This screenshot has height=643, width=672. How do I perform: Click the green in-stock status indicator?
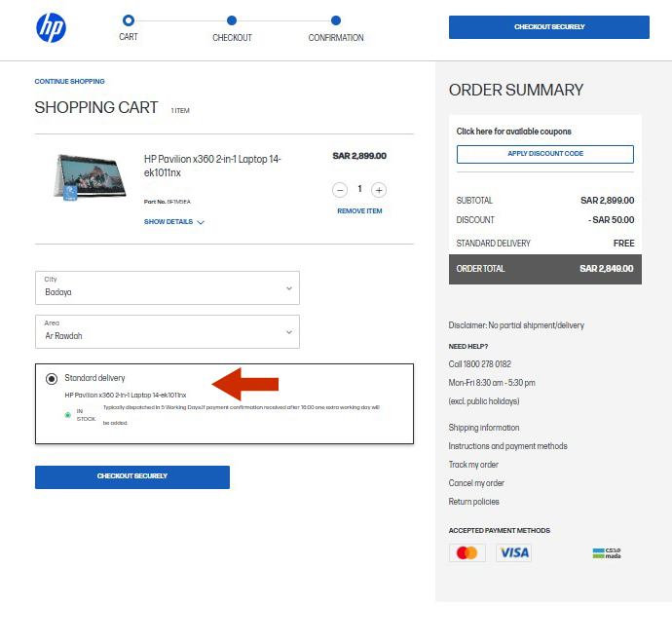click(68, 414)
